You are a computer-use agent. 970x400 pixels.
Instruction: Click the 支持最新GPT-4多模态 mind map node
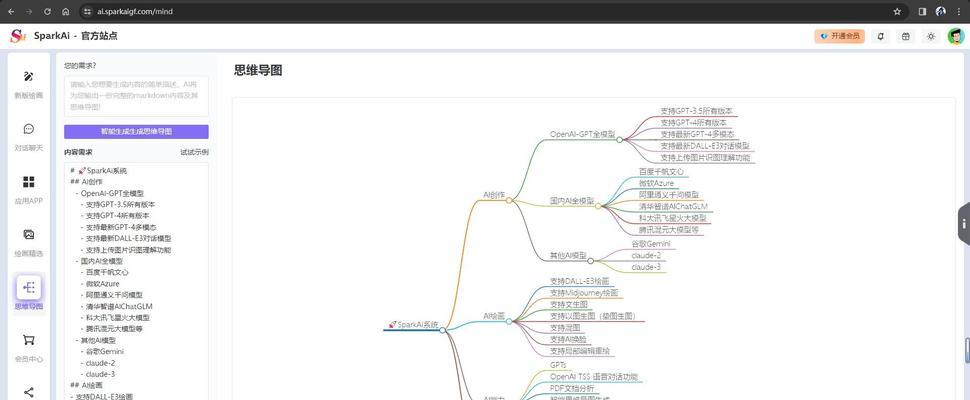pyautogui.click(x=697, y=134)
